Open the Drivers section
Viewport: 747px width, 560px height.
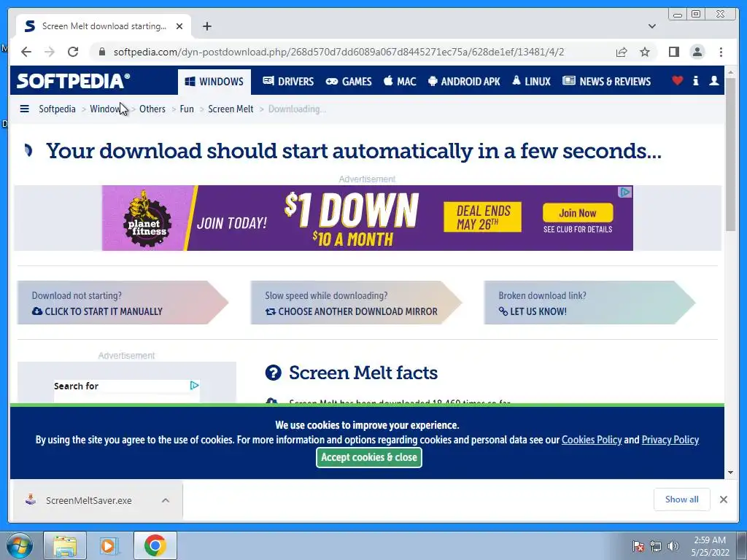[x=288, y=82]
